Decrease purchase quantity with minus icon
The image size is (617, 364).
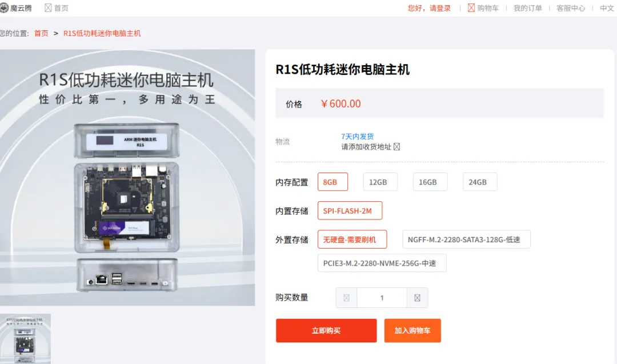pyautogui.click(x=346, y=298)
